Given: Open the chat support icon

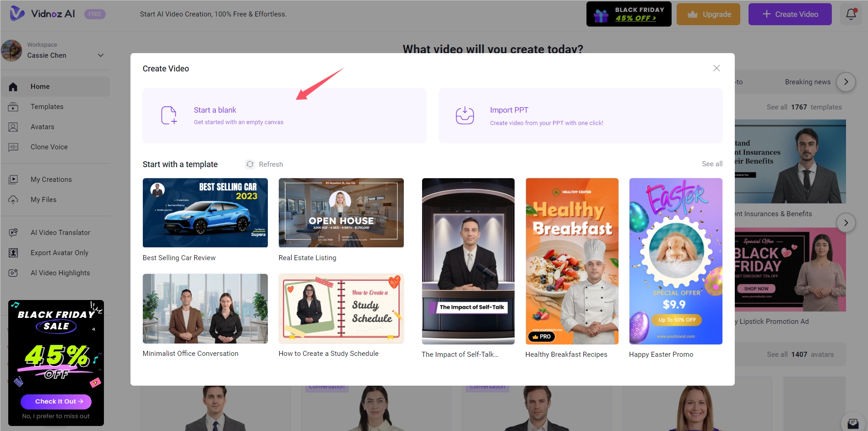Looking at the screenshot, I should coord(853,423).
